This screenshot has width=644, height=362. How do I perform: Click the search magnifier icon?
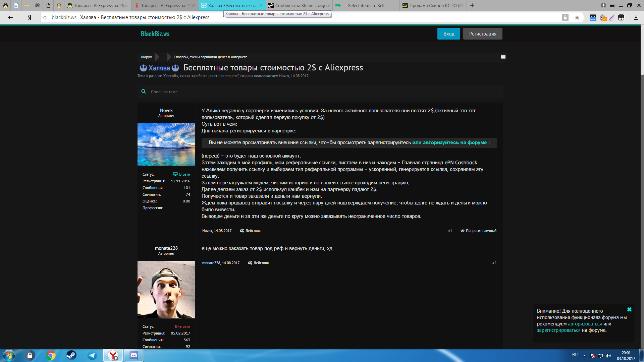coord(144,92)
